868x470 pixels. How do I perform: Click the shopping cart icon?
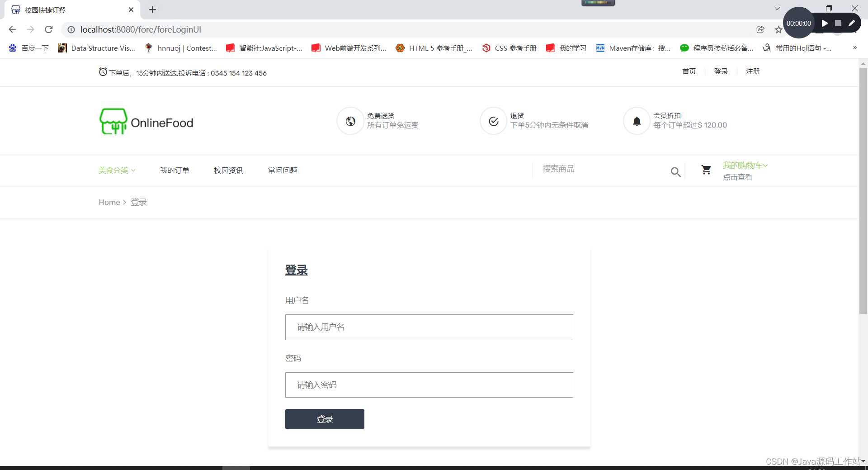click(x=706, y=170)
